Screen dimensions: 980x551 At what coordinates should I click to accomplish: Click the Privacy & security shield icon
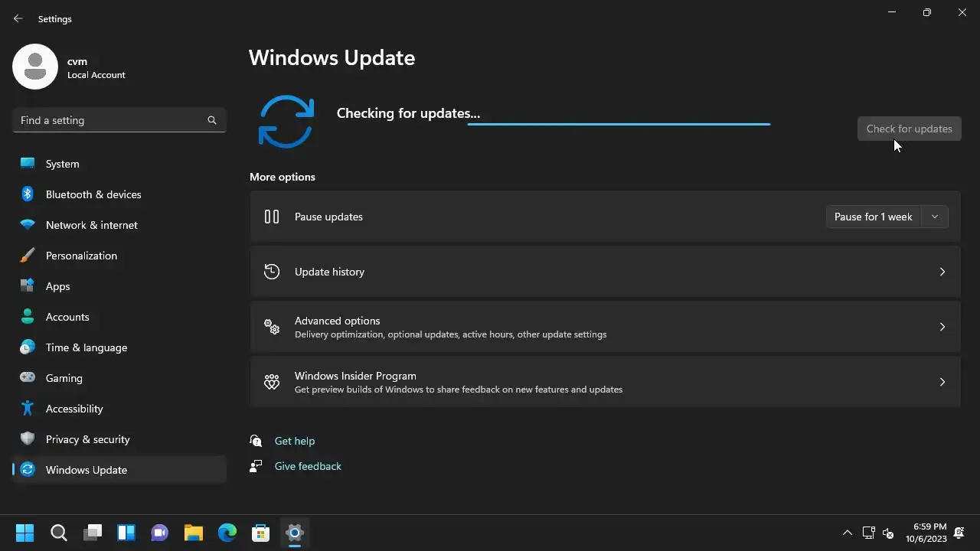click(28, 439)
